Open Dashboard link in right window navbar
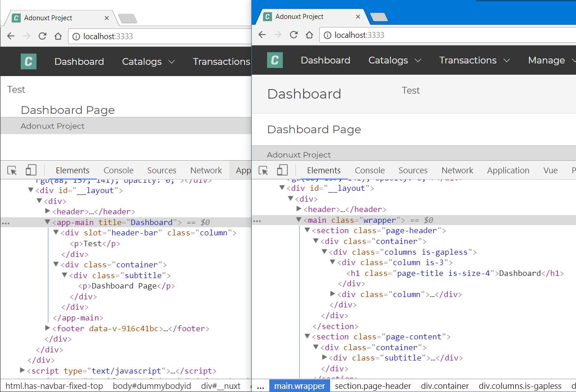Viewport: 576px width, 392px height. pos(326,60)
